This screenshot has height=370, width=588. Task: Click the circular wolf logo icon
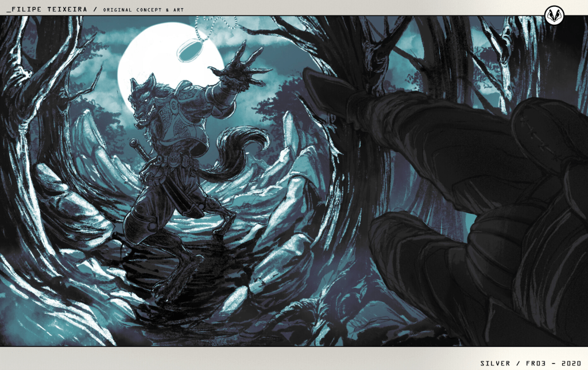554,16
